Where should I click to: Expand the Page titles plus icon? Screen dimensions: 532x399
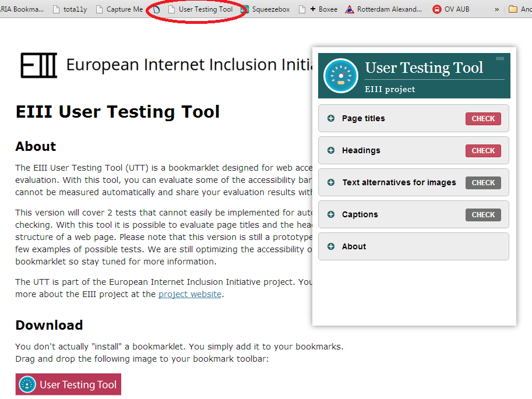[x=331, y=118]
